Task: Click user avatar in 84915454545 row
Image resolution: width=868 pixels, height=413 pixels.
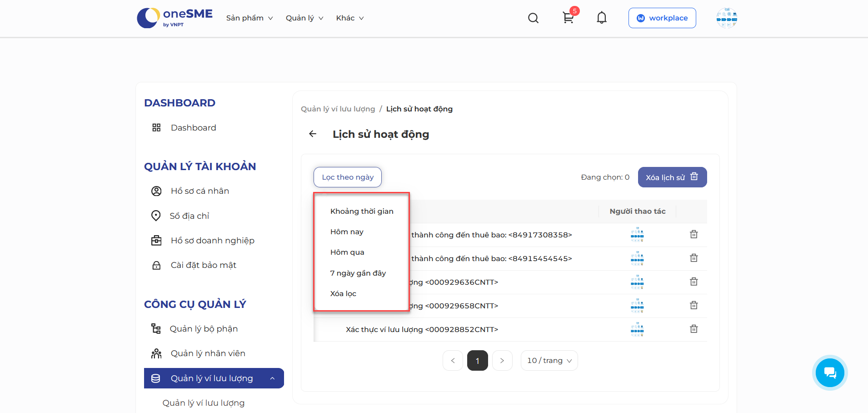Action: (637, 258)
